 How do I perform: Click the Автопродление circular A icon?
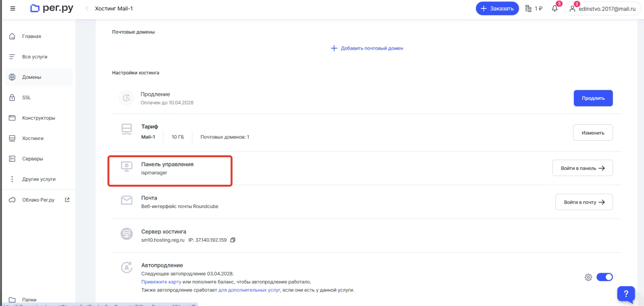[127, 267]
